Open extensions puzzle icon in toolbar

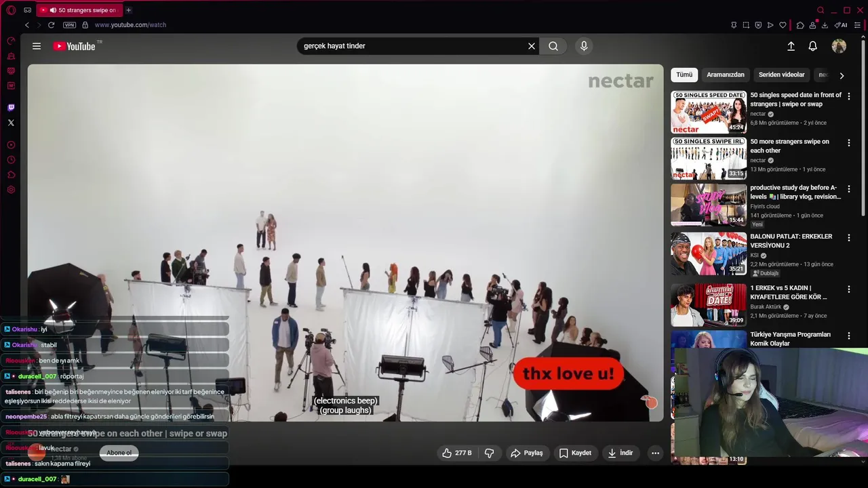point(800,25)
